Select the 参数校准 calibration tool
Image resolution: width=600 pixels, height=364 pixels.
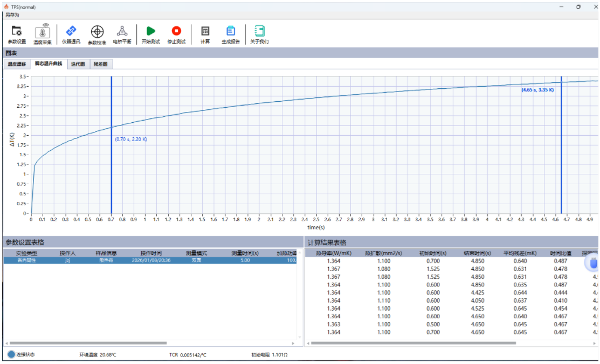tap(97, 34)
